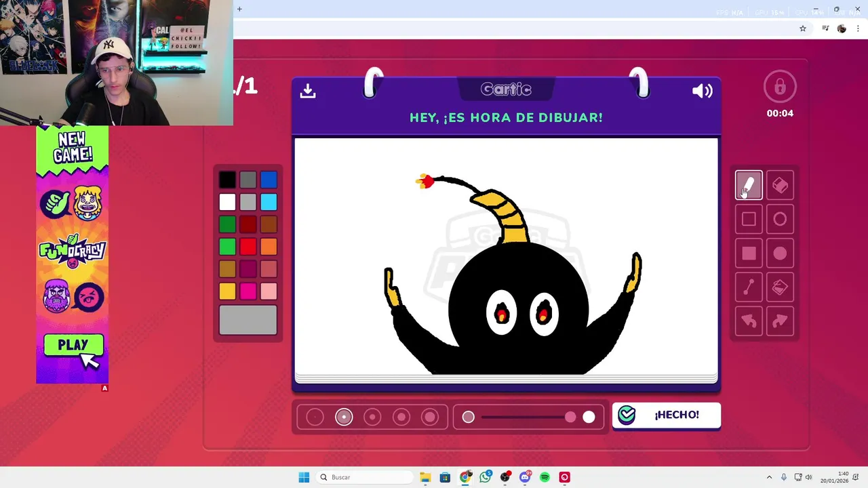Viewport: 868px width, 488px height.
Task: Open OBS Studio from the taskbar
Action: click(505, 477)
